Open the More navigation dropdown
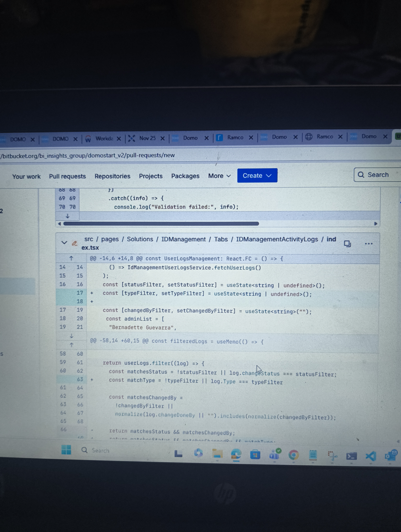 [x=219, y=176]
